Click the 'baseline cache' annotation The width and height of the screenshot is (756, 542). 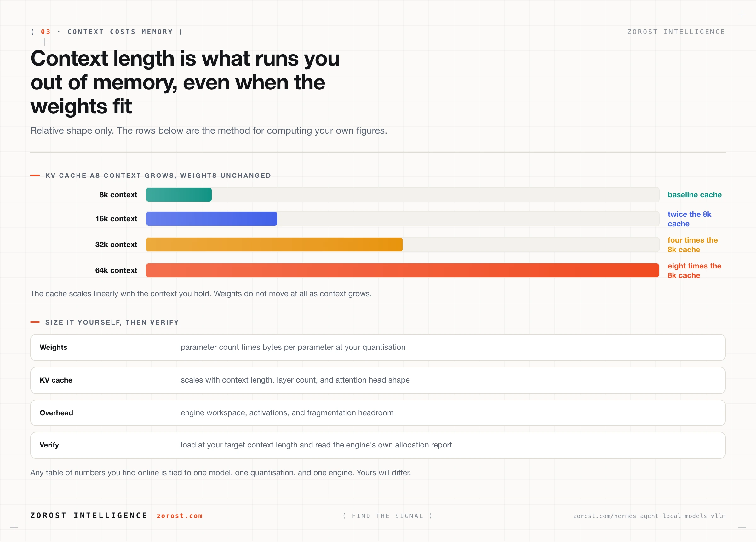coord(694,195)
